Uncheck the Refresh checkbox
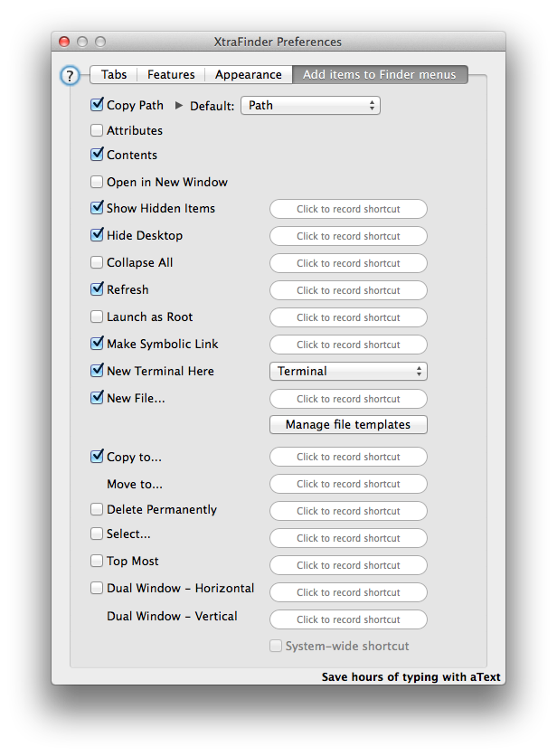The width and height of the screenshot is (557, 756). 97,288
